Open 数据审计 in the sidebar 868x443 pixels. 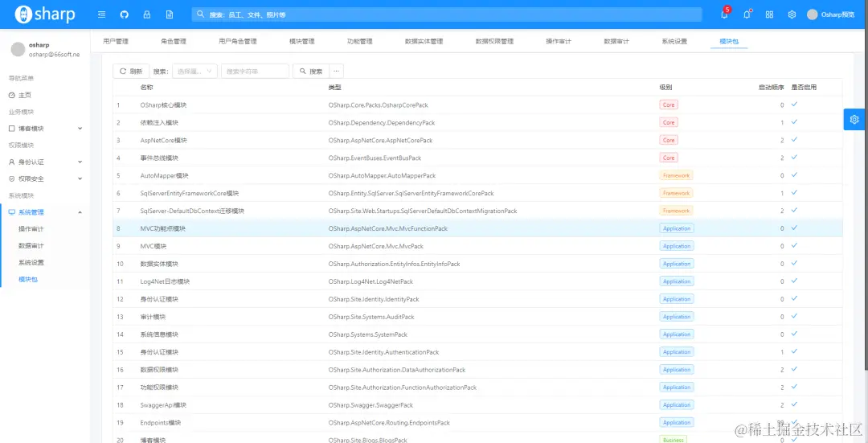pos(31,246)
